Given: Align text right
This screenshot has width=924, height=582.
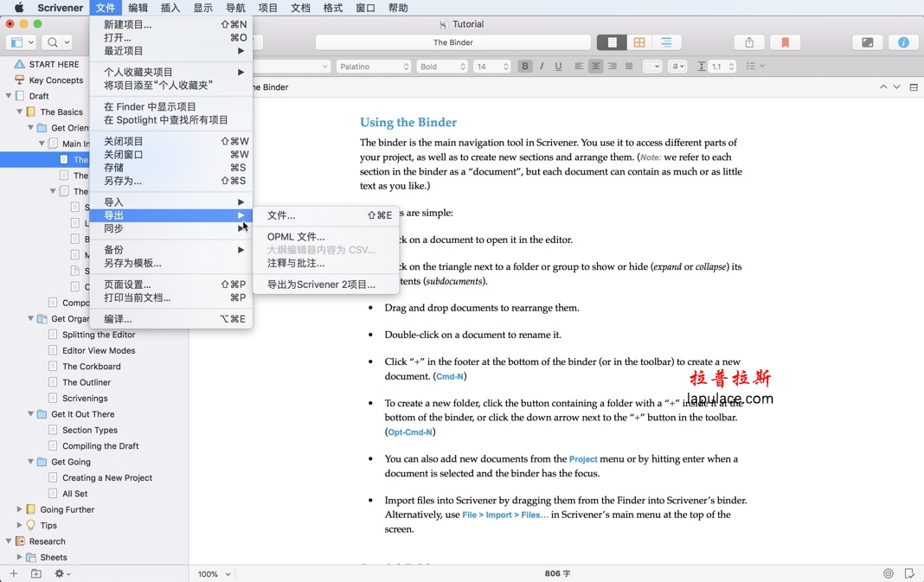Looking at the screenshot, I should [613, 67].
